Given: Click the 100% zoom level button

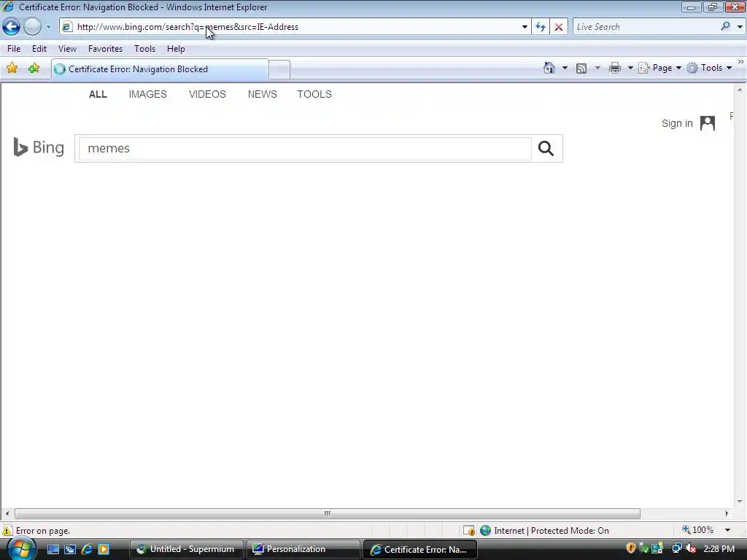Looking at the screenshot, I should tap(698, 530).
